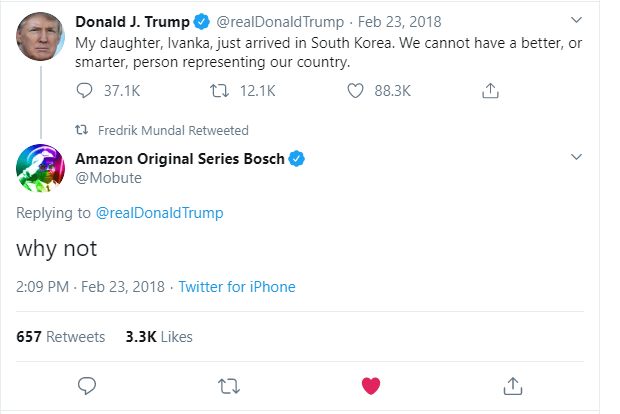Retweet Trump's Ivanka tweet
Screen dimensions: 620x414
(219, 91)
